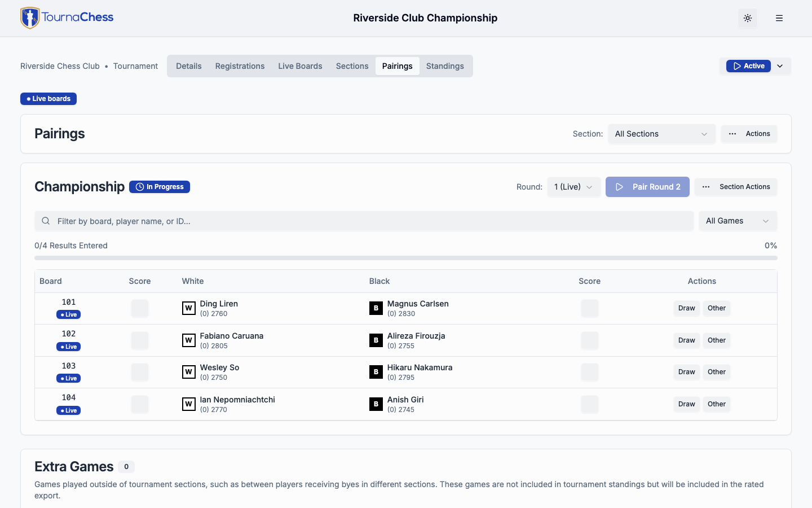
Task: Open the Section Actions menu
Action: click(736, 187)
